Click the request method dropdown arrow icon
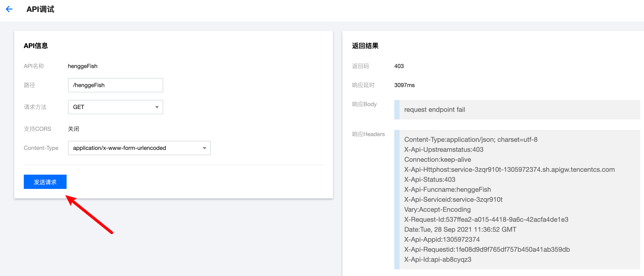This screenshot has height=276, width=644. tap(157, 107)
